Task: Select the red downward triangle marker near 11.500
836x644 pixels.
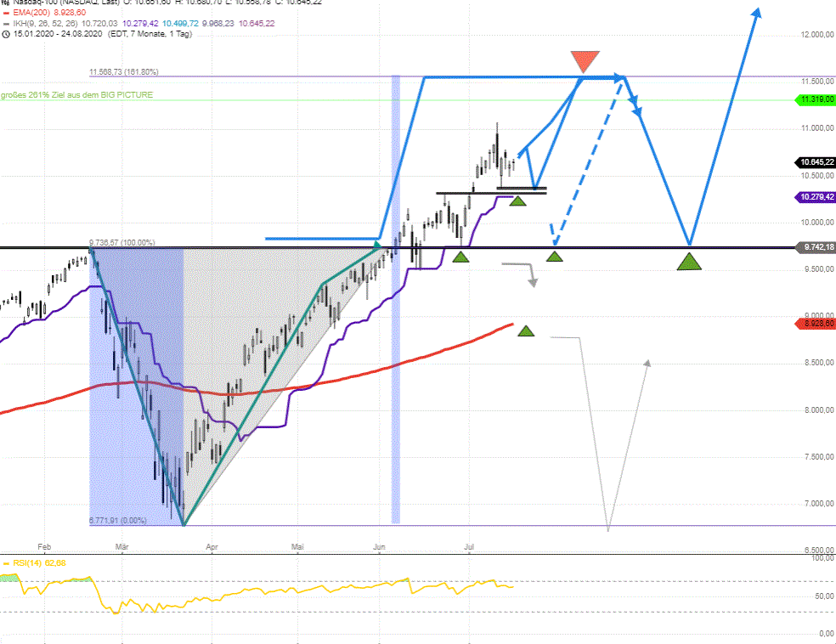Action: 585,61
